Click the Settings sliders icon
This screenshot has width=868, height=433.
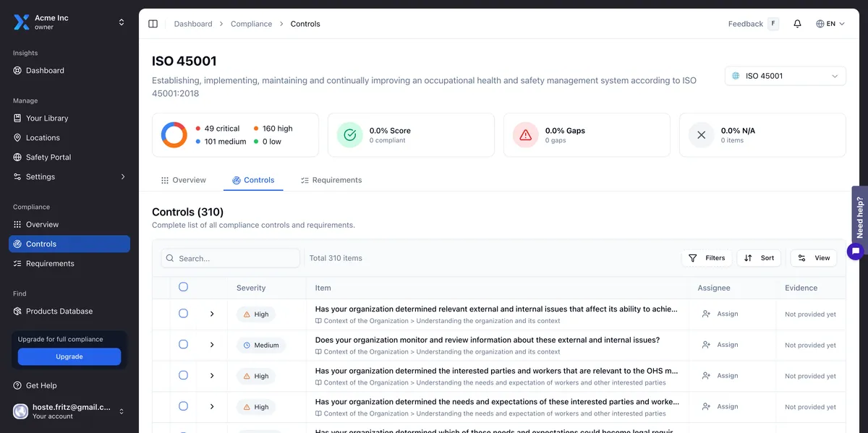coord(18,177)
